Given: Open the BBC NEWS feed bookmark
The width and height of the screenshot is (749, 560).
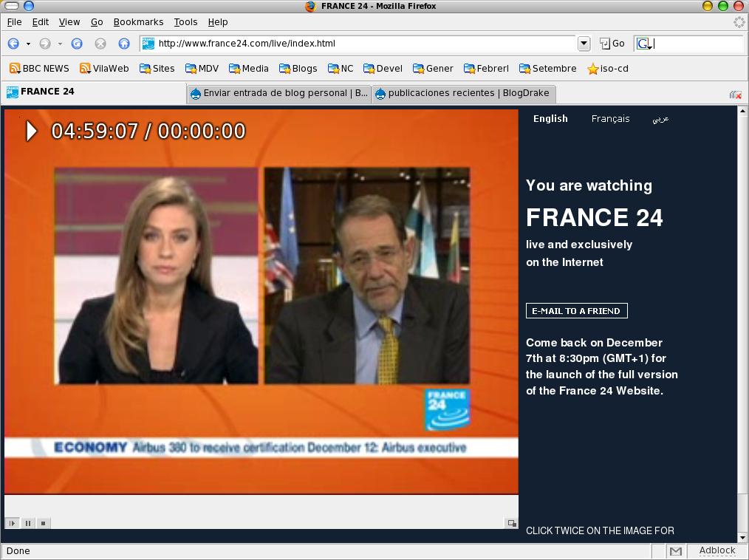Looking at the screenshot, I should pos(39,68).
